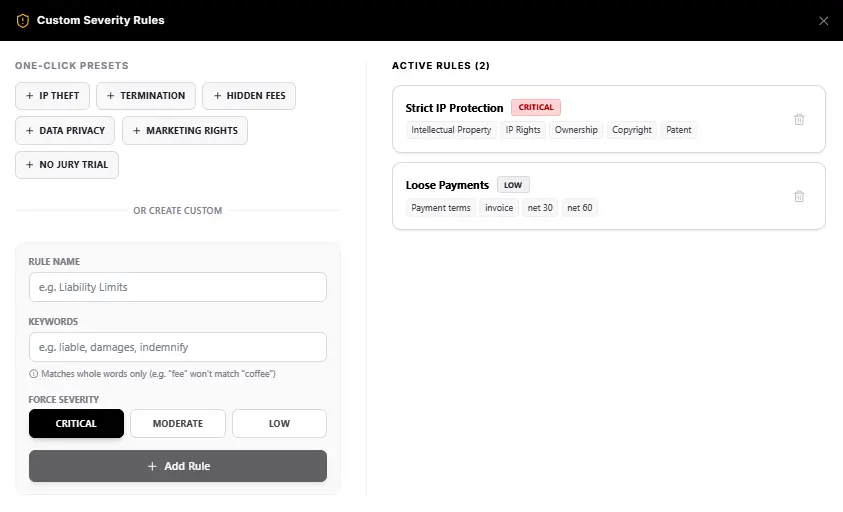Click the net 60 keyword tag

[x=580, y=208]
